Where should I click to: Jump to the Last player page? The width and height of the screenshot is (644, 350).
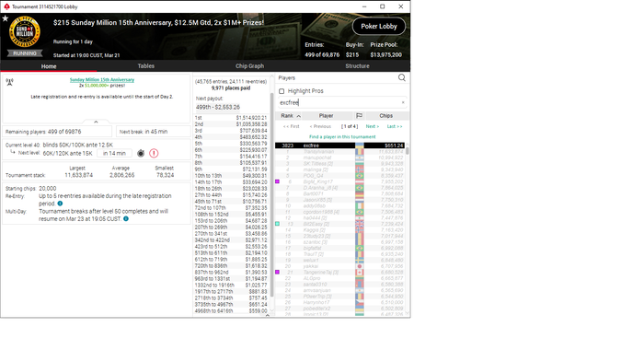(395, 126)
